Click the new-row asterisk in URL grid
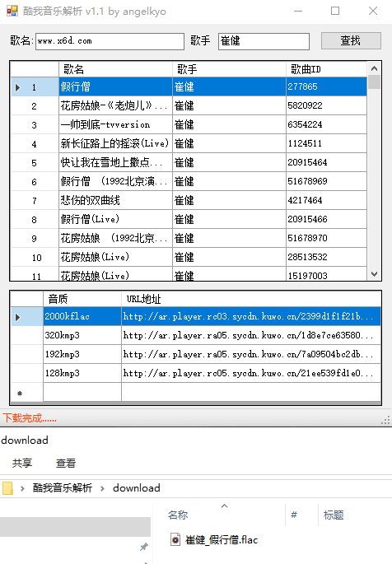This screenshot has height=564, width=392. coord(20,393)
